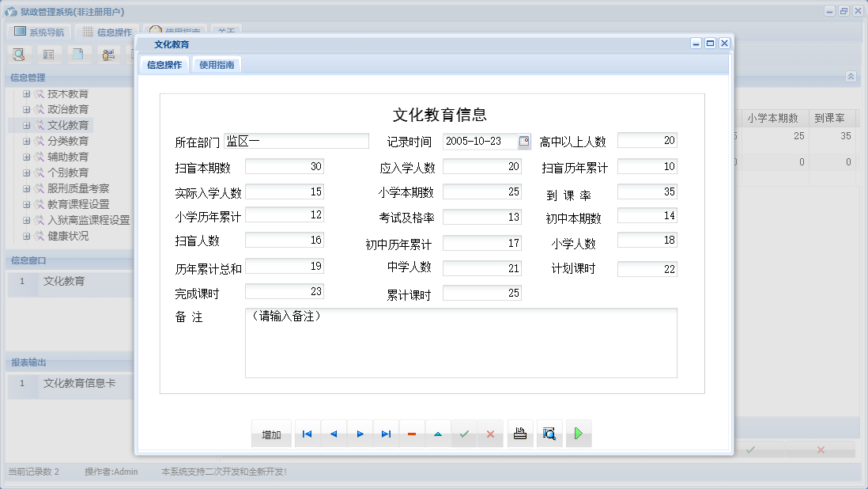Image resolution: width=868 pixels, height=489 pixels.
Task: Click the 到课率 field
Action: coord(647,191)
